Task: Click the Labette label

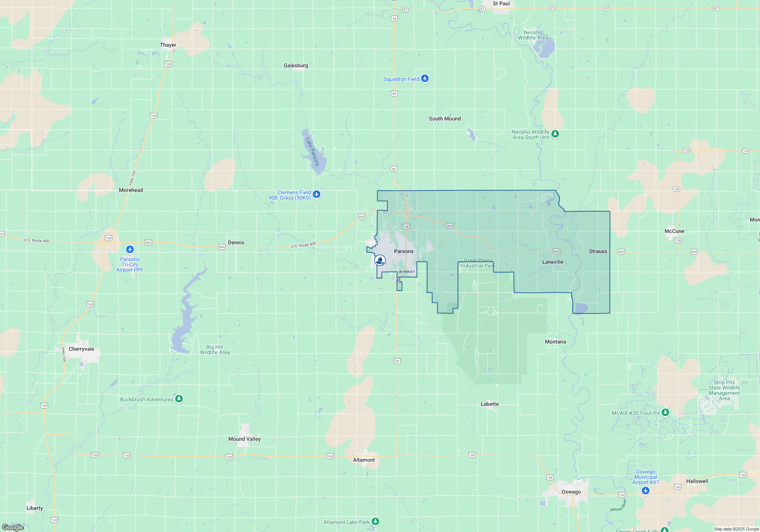Action: point(489,404)
